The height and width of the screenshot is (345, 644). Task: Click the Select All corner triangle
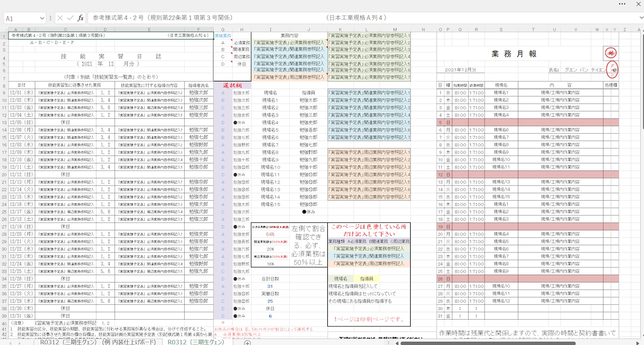click(x=4, y=30)
